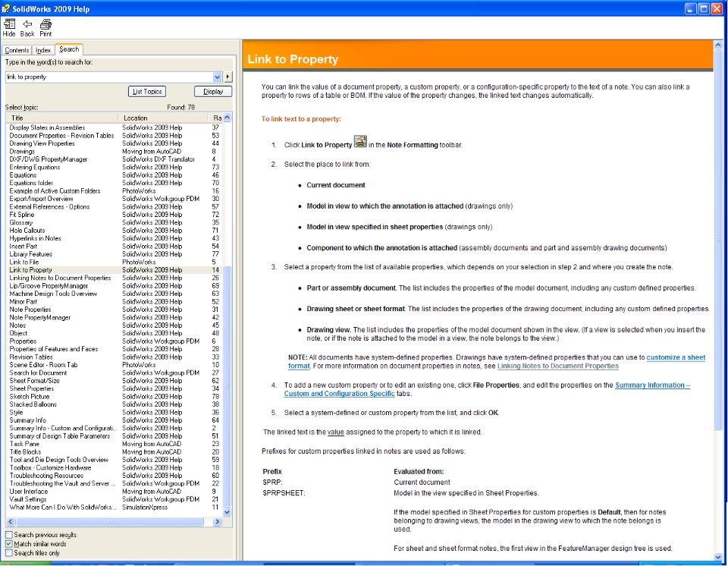Enable Search titles only checkbox
The image size is (728, 566).
[x=9, y=553]
